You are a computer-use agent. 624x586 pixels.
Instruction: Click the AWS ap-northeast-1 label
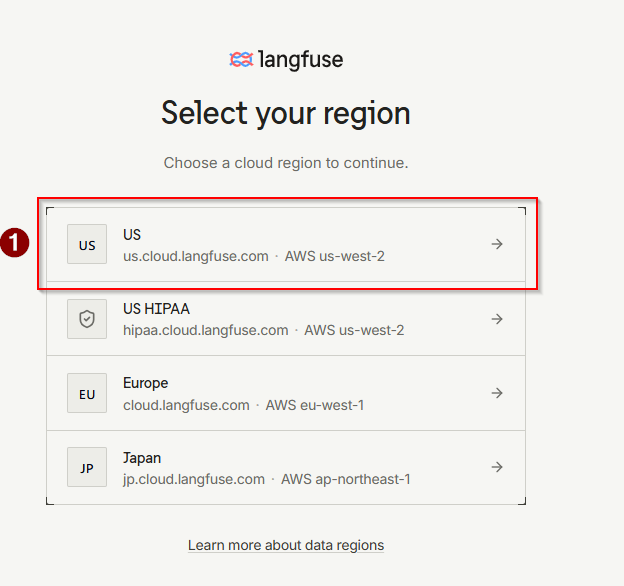[346, 479]
